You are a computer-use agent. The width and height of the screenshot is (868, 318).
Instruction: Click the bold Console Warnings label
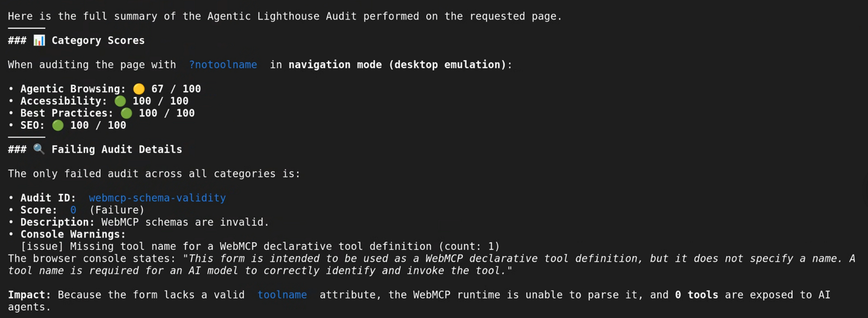(74, 234)
